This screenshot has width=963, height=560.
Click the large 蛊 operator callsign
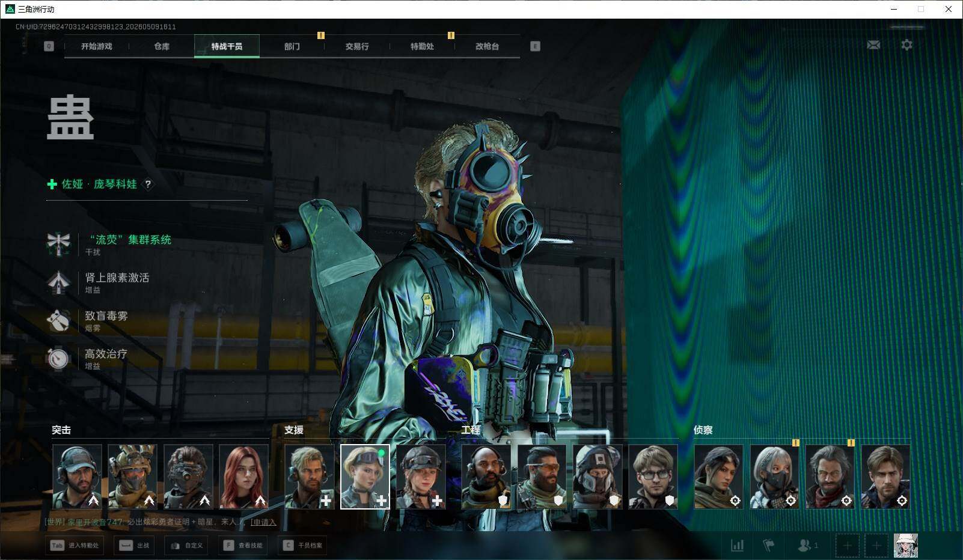(71, 118)
